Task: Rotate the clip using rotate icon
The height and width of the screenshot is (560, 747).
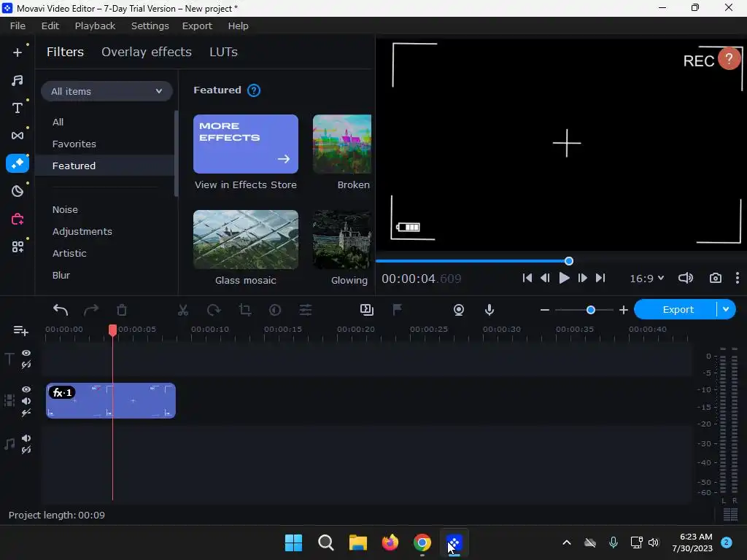Action: point(214,310)
